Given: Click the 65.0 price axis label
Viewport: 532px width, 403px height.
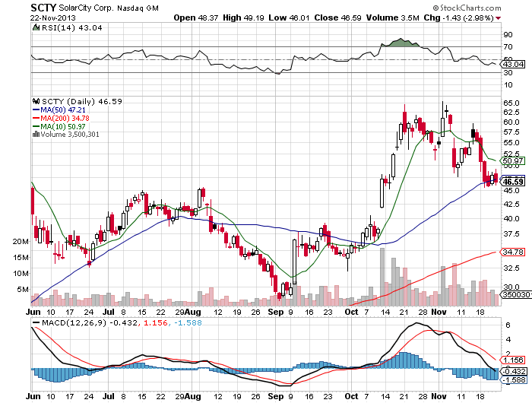Looking at the screenshot, I should [511, 103].
